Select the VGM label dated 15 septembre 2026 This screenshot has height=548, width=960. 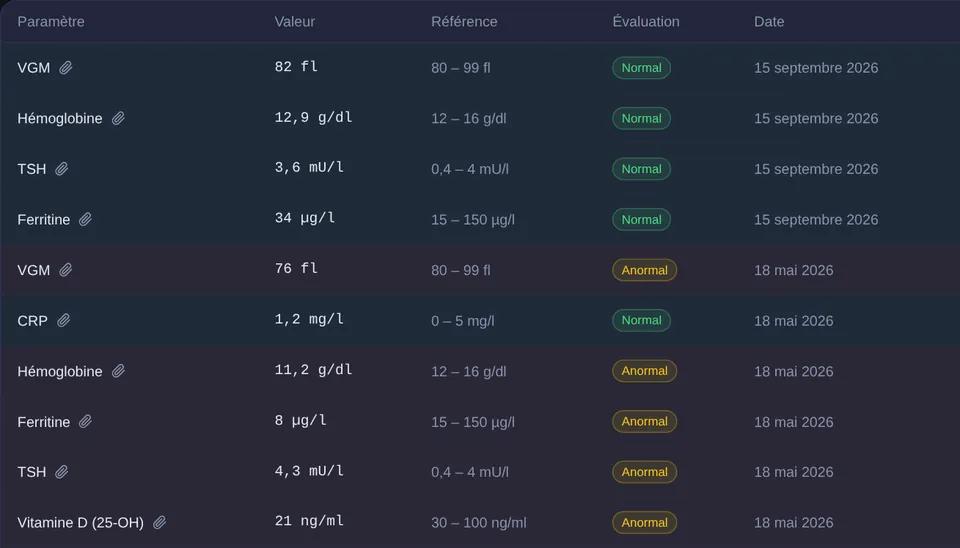[34, 68]
